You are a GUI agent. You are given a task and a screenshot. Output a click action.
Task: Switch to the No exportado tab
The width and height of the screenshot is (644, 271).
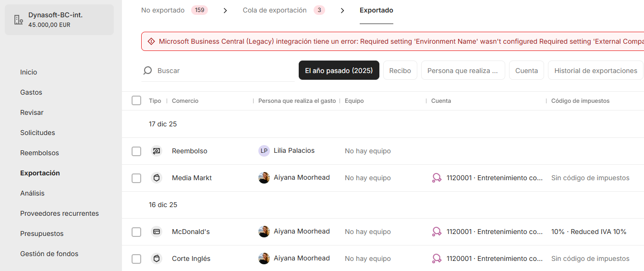pos(163,11)
